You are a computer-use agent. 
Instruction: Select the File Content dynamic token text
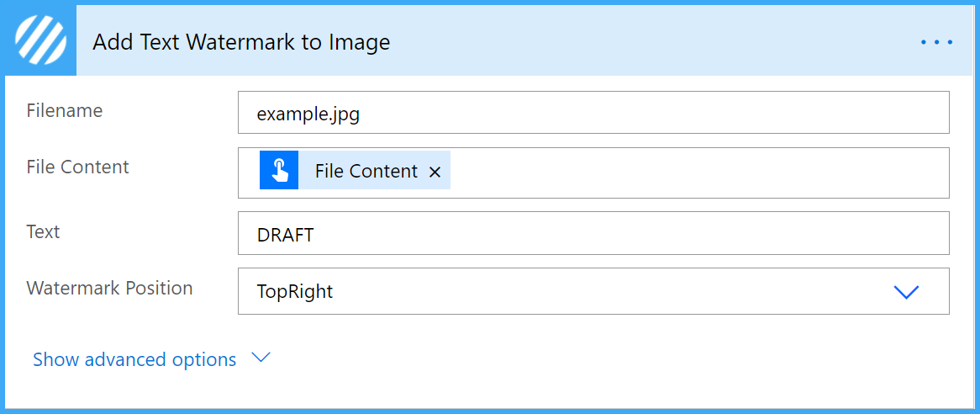[x=366, y=171]
